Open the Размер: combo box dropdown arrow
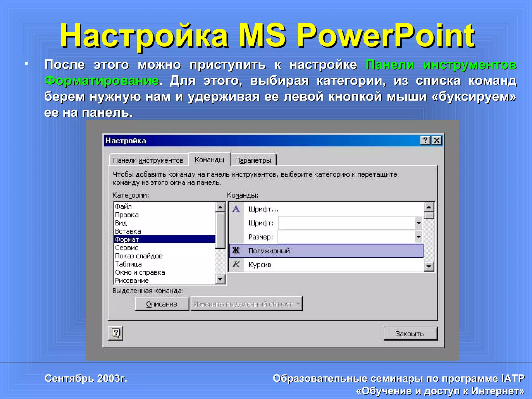The height and width of the screenshot is (399, 532). (x=418, y=237)
